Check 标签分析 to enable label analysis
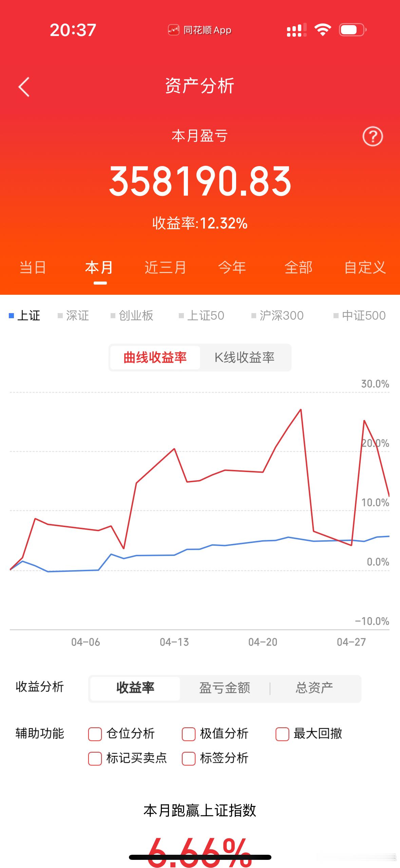Screen dimensions: 400x868 click(188, 759)
